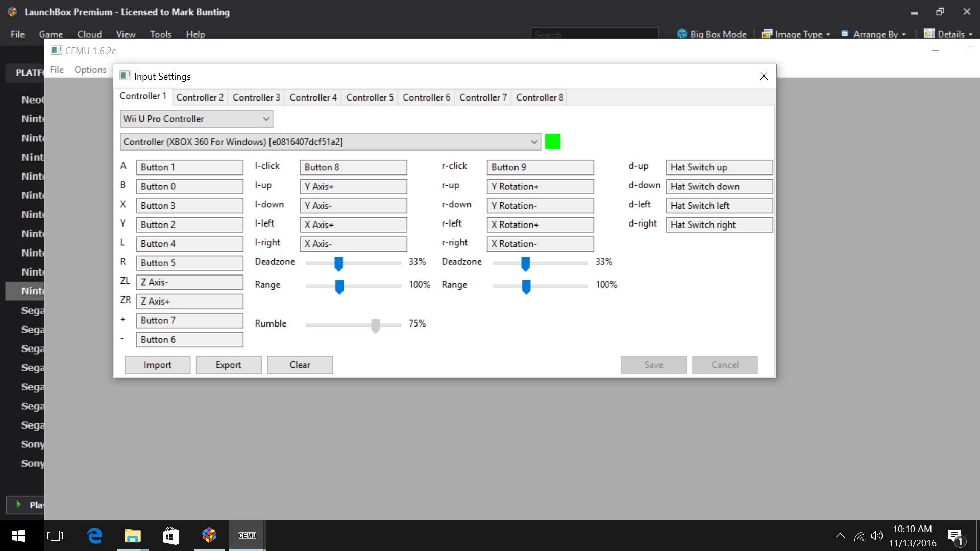Click the Y button mapping field
This screenshot has height=551, width=980.
pos(189,224)
